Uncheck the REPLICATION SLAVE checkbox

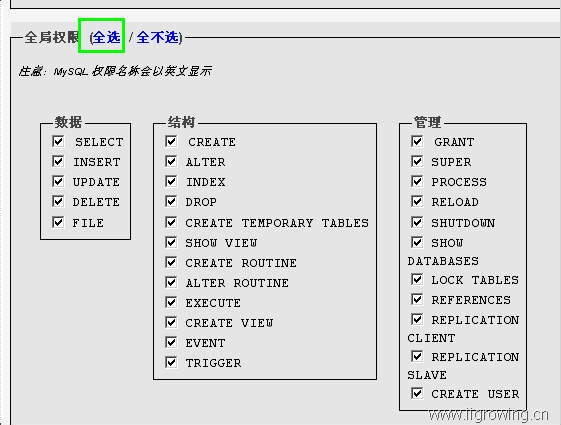(417, 356)
